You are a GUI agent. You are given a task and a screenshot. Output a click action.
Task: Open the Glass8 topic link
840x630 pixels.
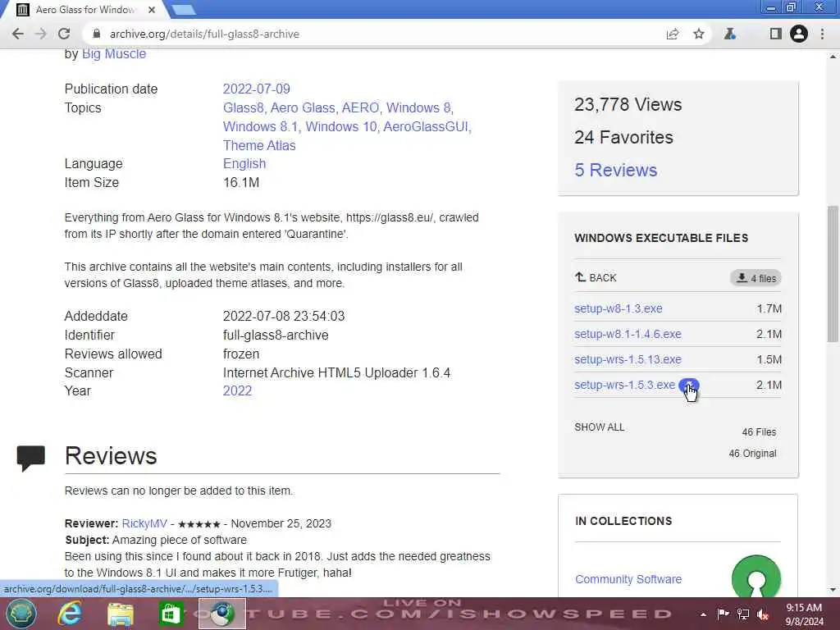[x=243, y=107]
